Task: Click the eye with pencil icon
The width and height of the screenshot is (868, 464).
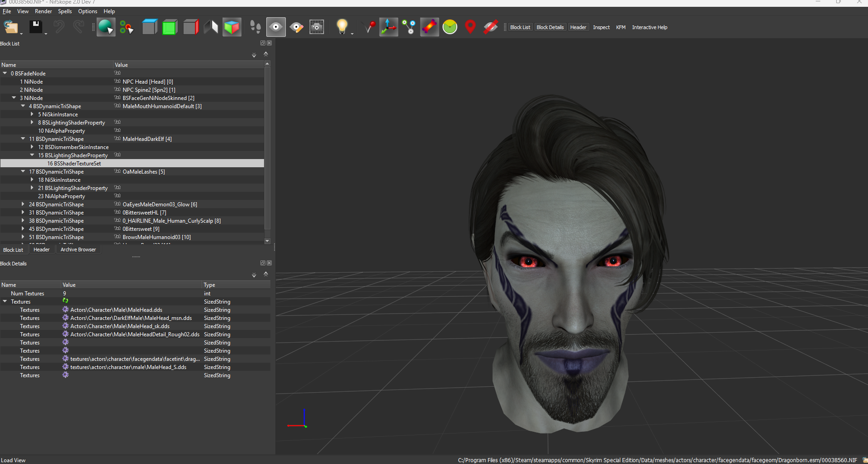Action: point(297,27)
